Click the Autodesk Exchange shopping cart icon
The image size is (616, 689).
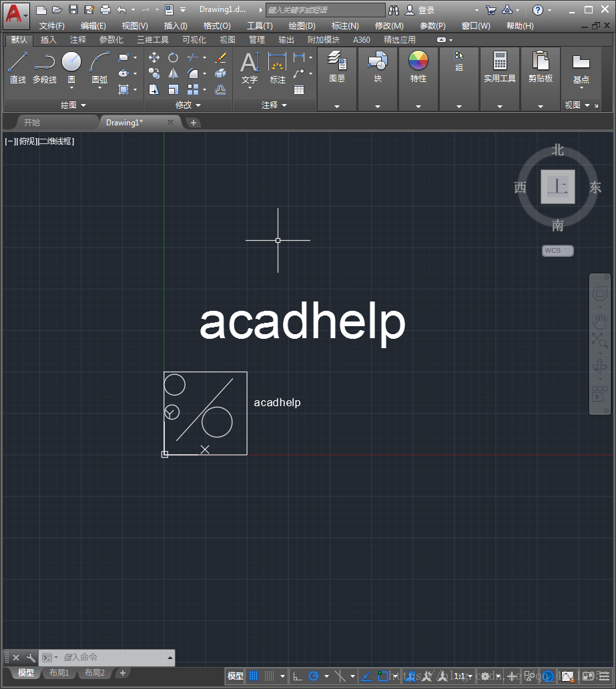pos(491,9)
